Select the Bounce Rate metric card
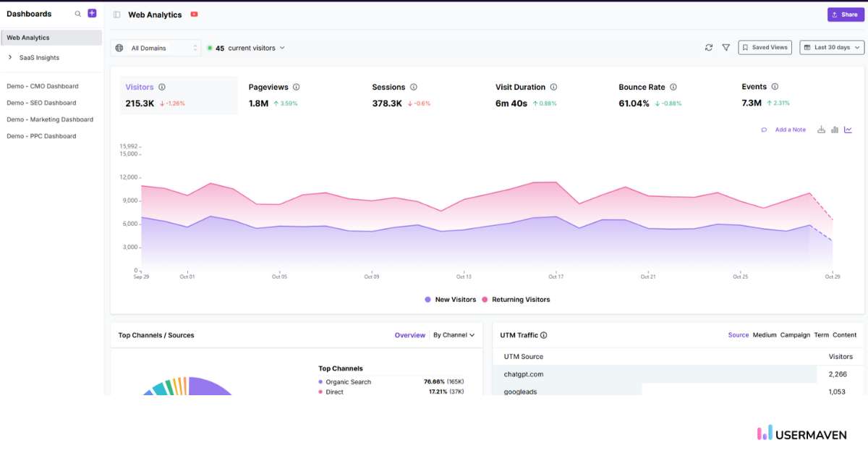 click(x=647, y=95)
